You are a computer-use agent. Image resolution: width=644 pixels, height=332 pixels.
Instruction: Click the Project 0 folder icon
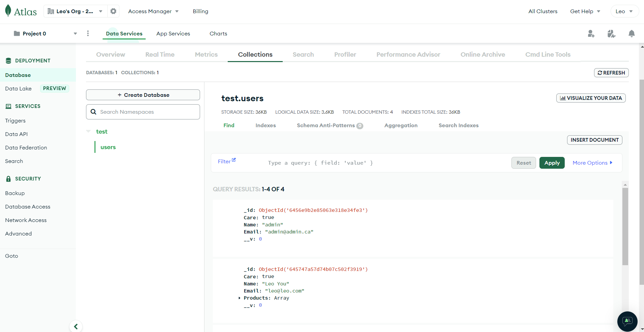point(17,33)
